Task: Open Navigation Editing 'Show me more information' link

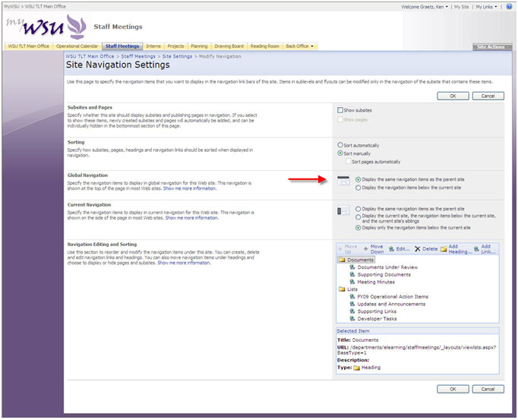Action: (x=185, y=263)
